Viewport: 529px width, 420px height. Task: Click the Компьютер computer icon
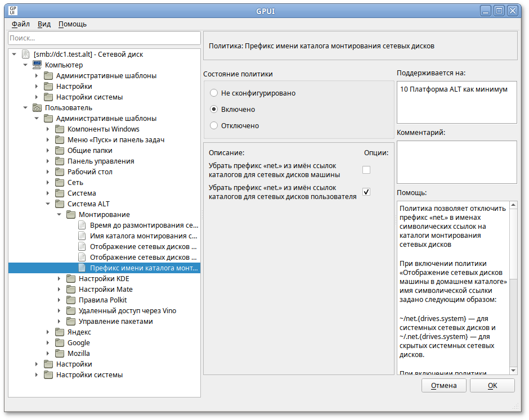point(37,65)
